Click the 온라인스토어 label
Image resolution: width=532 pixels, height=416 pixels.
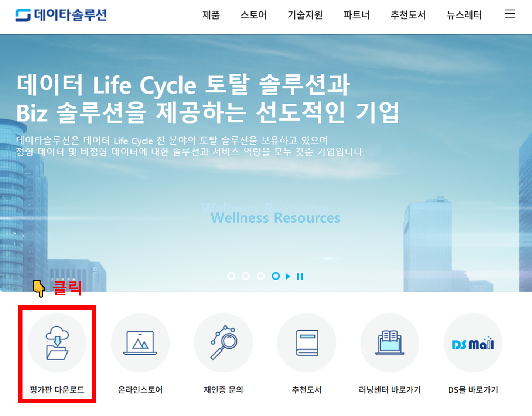(140, 390)
